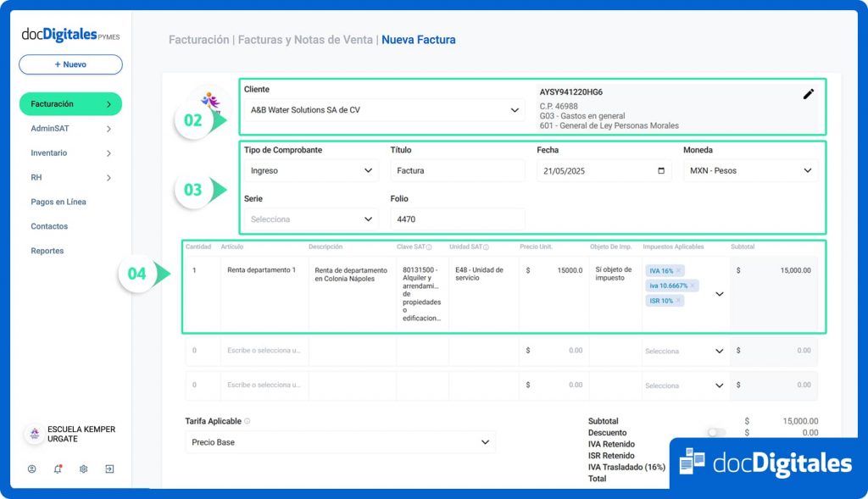Click the logout icon in sidebar

tap(109, 469)
